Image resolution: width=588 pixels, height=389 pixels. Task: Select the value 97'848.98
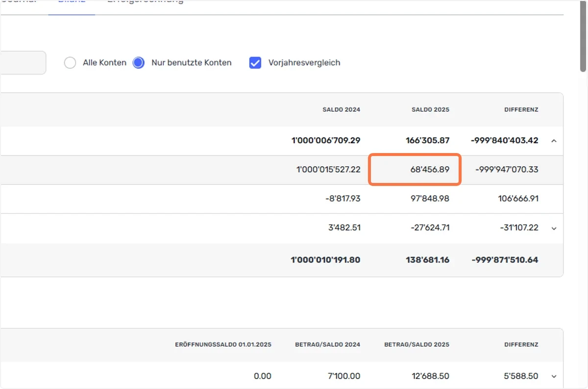(x=429, y=199)
